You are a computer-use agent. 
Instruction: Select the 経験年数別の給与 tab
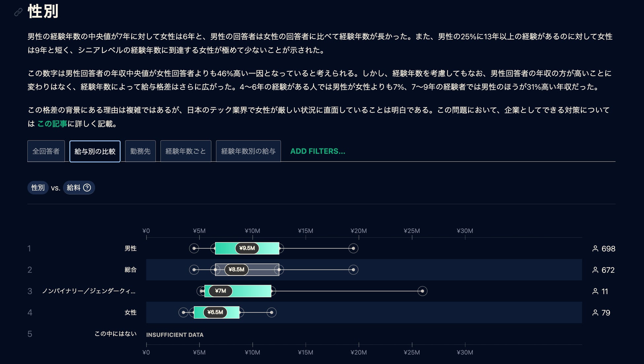pos(248,151)
